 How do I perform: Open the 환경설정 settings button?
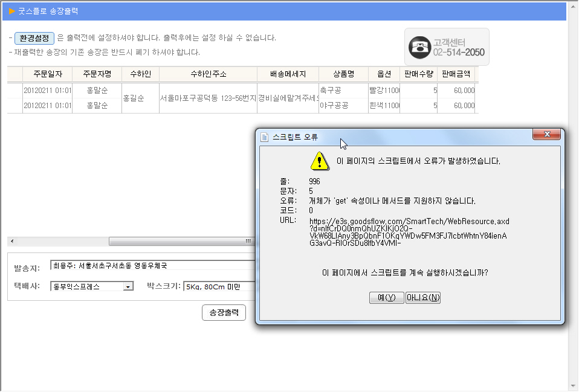34,38
